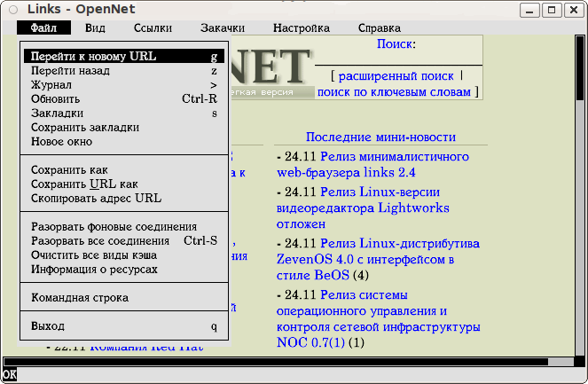Choose Новое окно entry
The height and width of the screenshot is (384, 588).
click(124, 142)
